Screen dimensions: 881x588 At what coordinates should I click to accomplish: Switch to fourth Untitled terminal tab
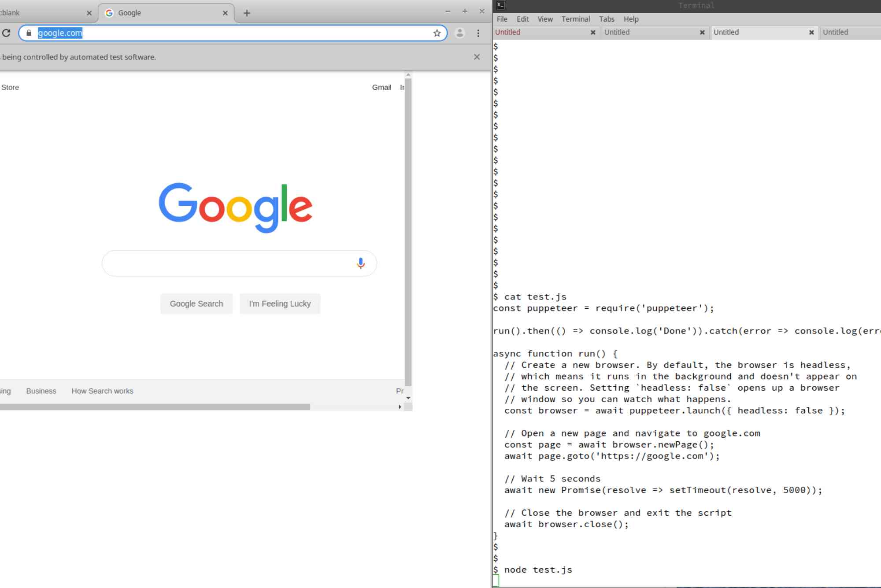pyautogui.click(x=850, y=32)
